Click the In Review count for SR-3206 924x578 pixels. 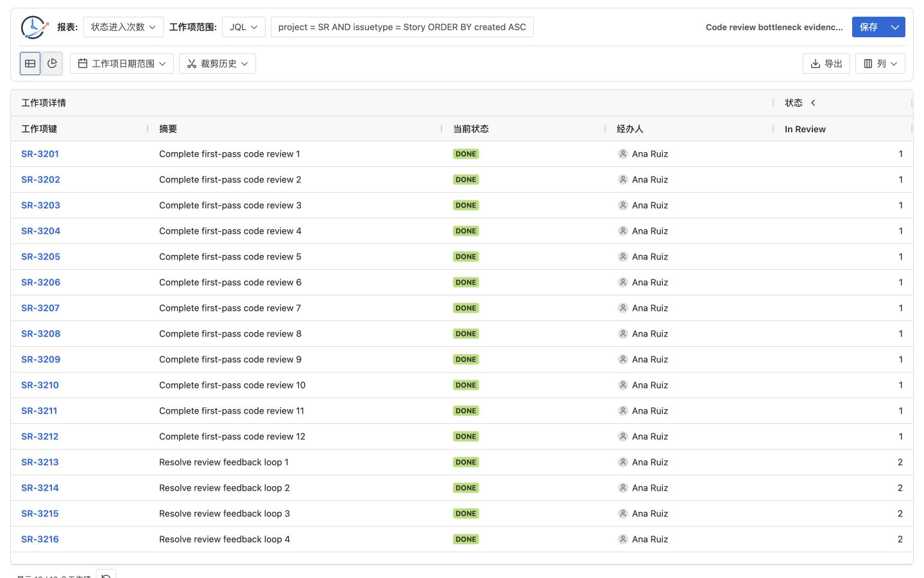[x=901, y=283]
